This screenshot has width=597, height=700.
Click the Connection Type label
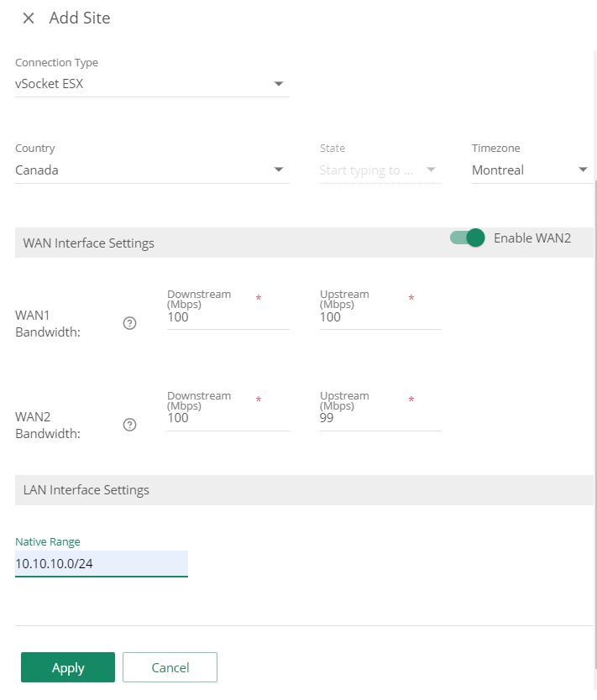tap(57, 62)
